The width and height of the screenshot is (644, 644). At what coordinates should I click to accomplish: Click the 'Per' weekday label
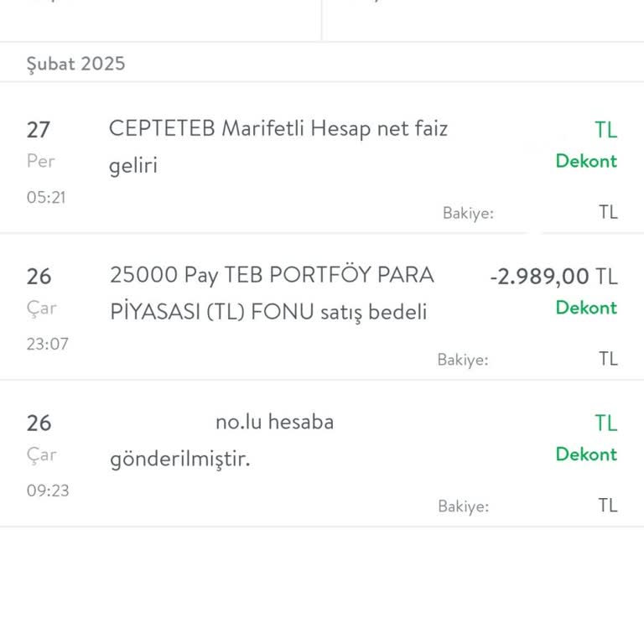click(x=40, y=161)
